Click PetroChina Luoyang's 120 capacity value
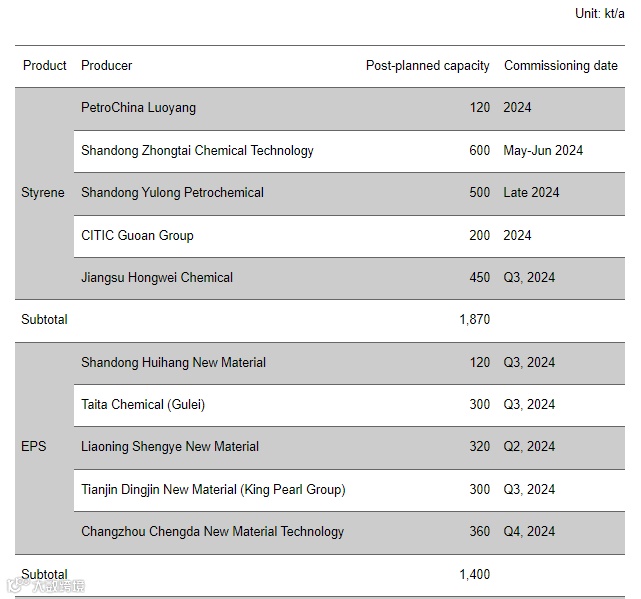This screenshot has width=641, height=599. click(x=480, y=108)
